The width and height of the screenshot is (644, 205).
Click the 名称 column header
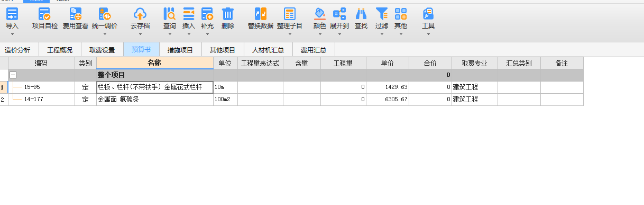[155, 63]
